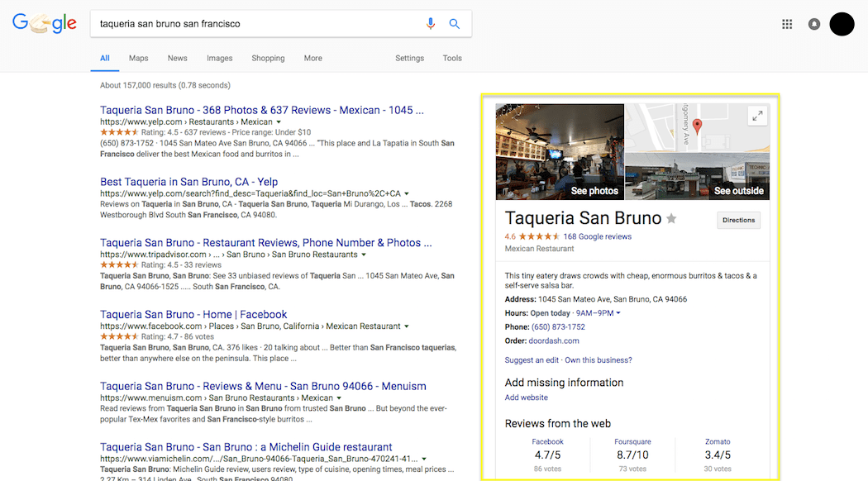Click the red map pin marker

point(697,126)
